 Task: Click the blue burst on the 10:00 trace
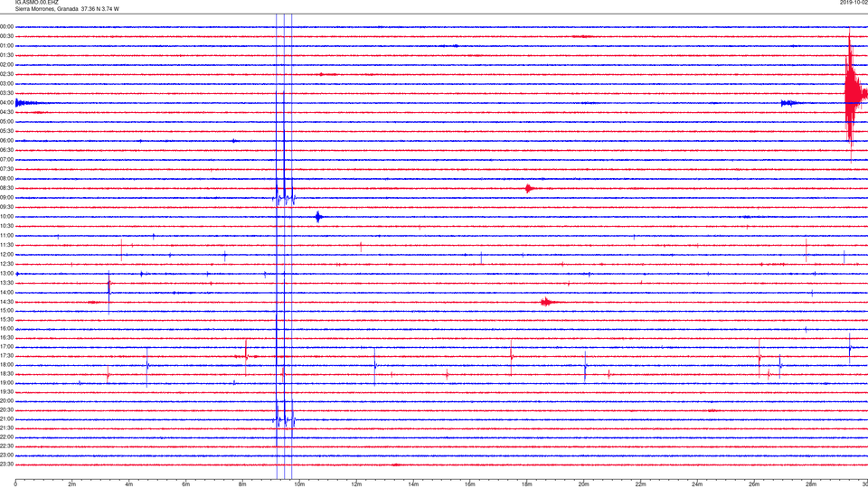pos(318,216)
